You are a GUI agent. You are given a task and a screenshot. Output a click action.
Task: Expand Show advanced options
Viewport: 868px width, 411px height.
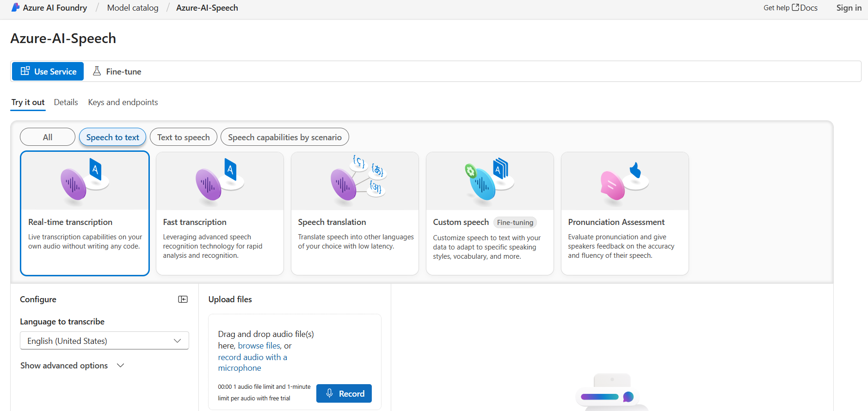pos(72,366)
